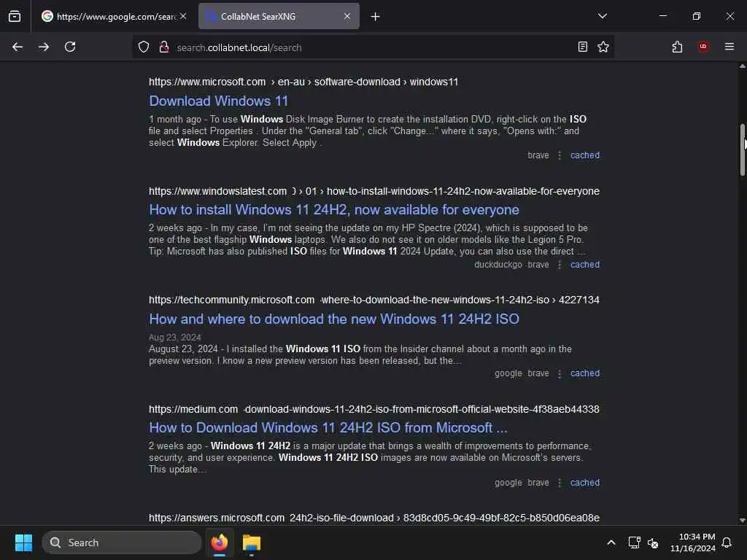Open tracking protection shield icon
This screenshot has width=747, height=560.
pyautogui.click(x=144, y=47)
